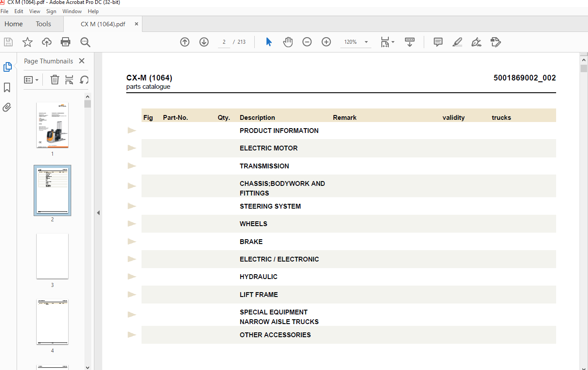The width and height of the screenshot is (588, 370).
Task: Open PRODUCT INFORMATION section link
Action: coord(279,131)
